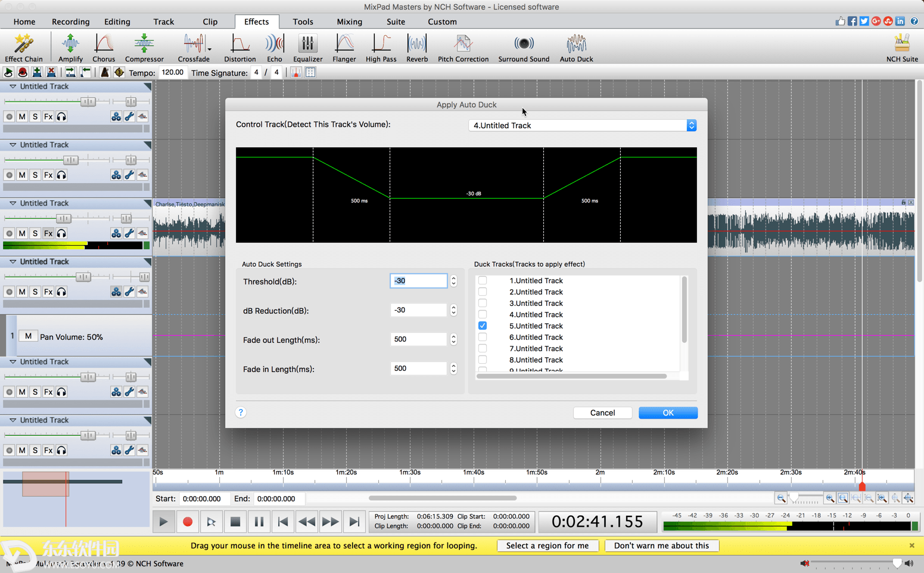Viewport: 924px width, 573px height.
Task: Open the NCH Suite
Action: (902, 48)
